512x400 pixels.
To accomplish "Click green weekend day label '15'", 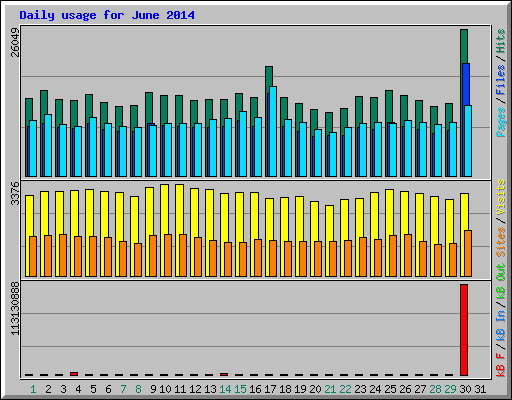I will [240, 389].
